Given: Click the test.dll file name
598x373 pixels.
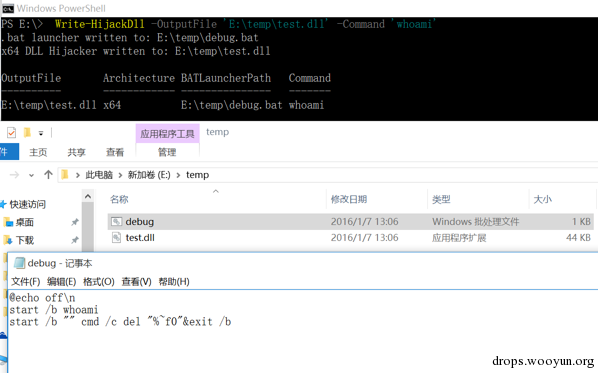Looking at the screenshot, I should pyautogui.click(x=140, y=238).
